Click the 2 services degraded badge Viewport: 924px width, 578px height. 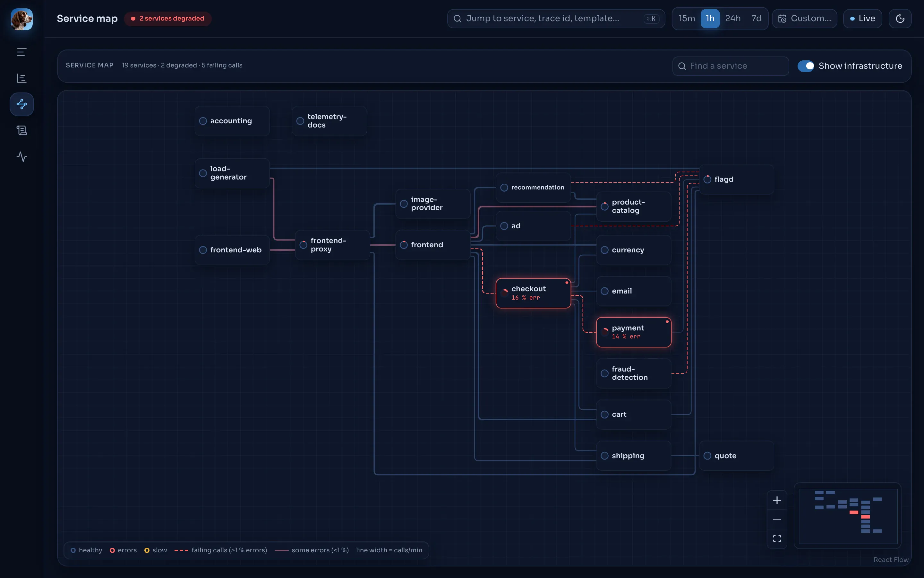click(x=167, y=18)
